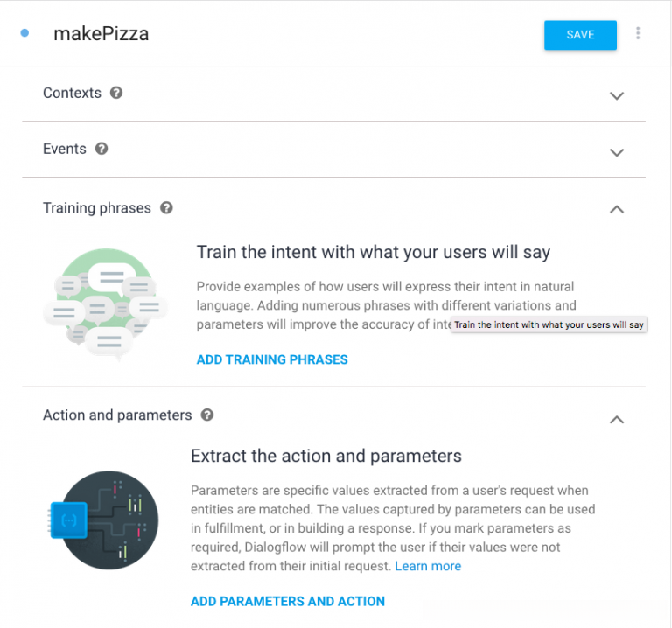
Task: Click the help icon beside Events
Action: 101,149
